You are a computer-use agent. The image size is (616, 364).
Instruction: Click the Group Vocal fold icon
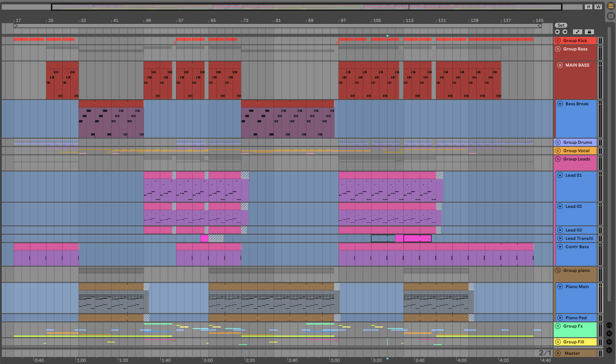pyautogui.click(x=558, y=151)
